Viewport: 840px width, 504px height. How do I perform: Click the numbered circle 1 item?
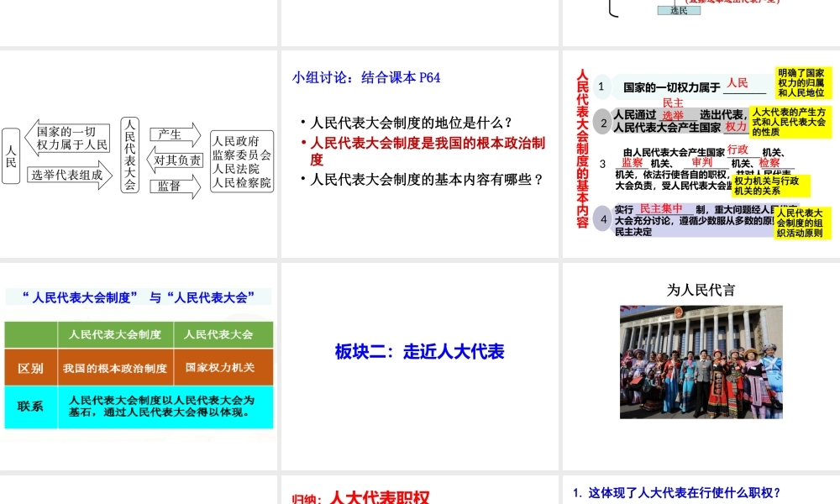[601, 87]
